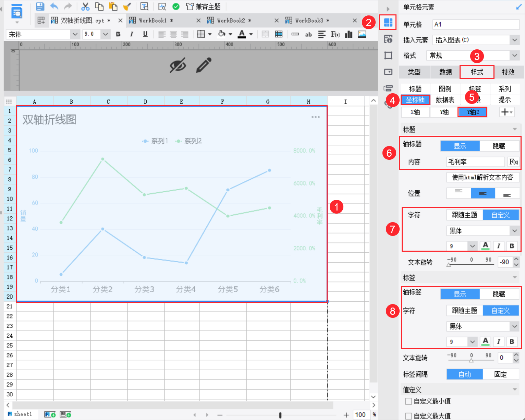Image resolution: width=525 pixels, height=420 pixels.
Task: Make axis label font italic
Action: pyautogui.click(x=499, y=341)
